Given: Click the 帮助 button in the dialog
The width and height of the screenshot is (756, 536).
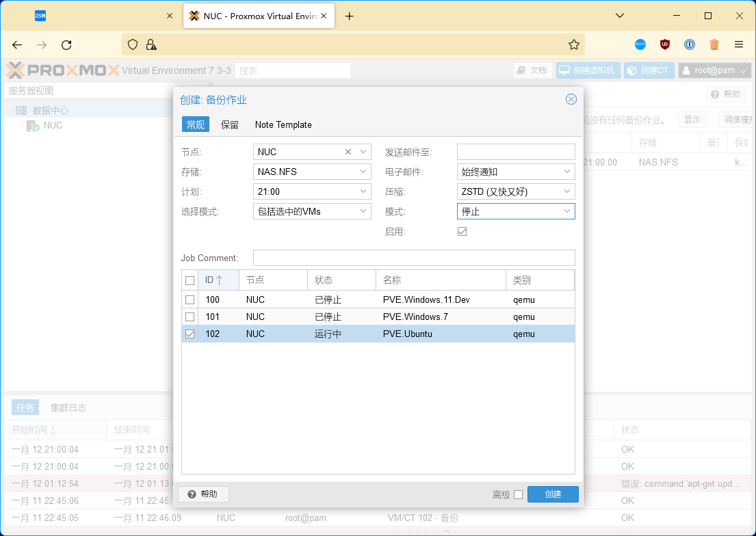Looking at the screenshot, I should (203, 494).
